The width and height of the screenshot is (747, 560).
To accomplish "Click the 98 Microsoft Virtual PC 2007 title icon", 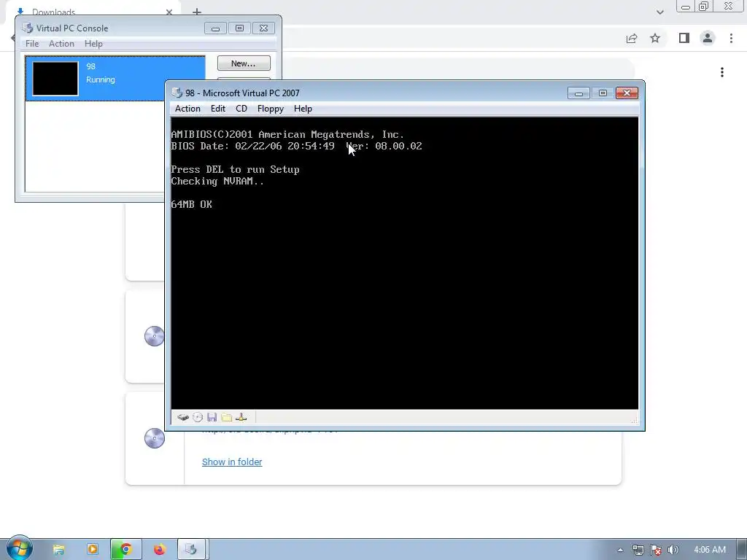I will (x=177, y=93).
